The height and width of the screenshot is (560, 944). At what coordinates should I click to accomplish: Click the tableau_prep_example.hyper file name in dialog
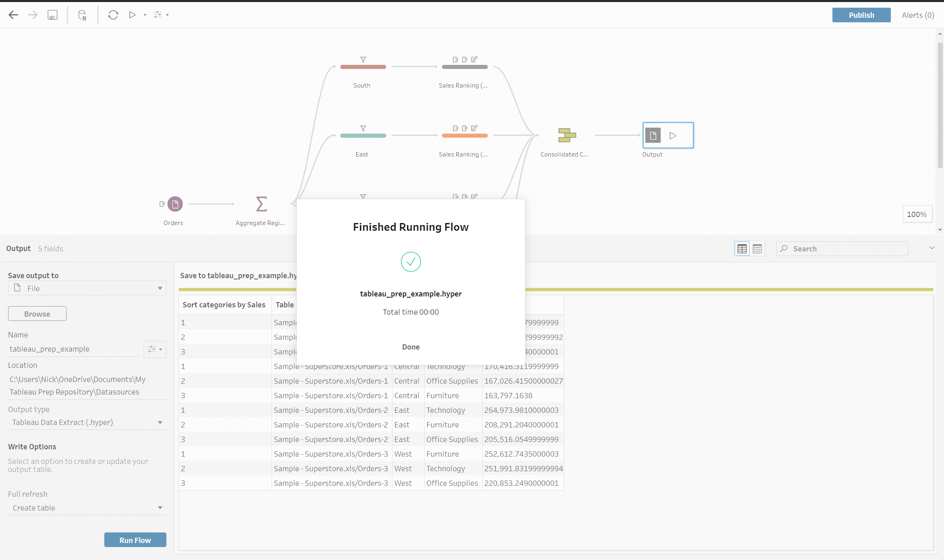[x=411, y=294]
